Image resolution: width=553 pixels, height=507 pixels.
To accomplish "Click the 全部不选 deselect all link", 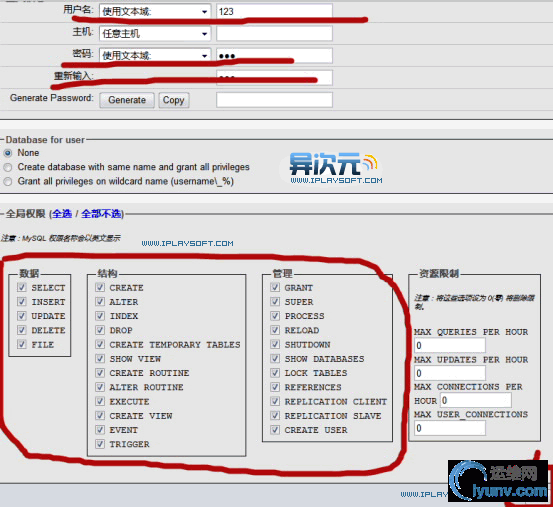I will tap(101, 214).
